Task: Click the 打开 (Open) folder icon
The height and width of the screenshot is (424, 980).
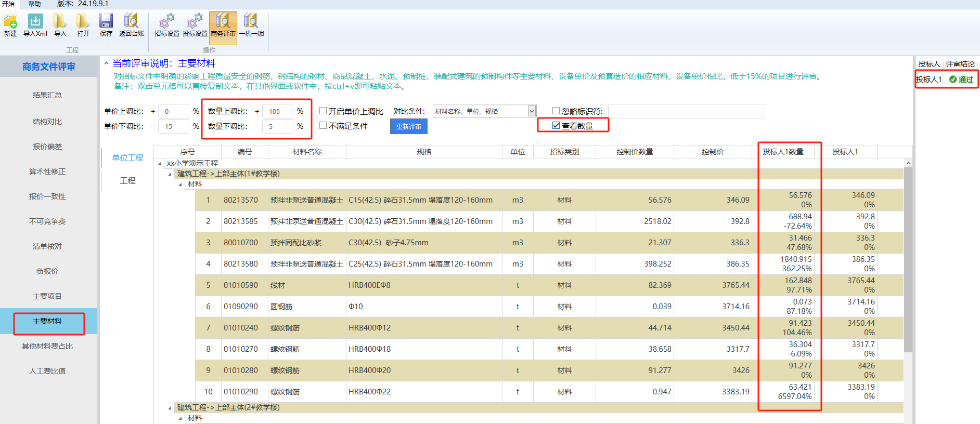Action: point(83,22)
